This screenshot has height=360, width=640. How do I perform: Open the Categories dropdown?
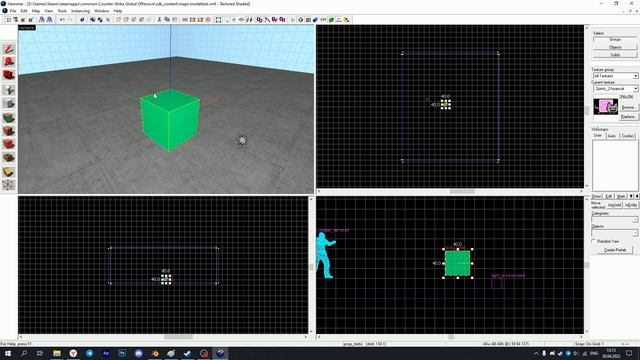[x=636, y=220]
